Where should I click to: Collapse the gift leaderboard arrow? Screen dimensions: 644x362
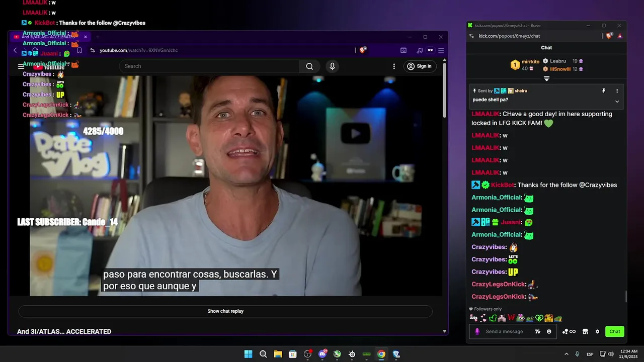click(546, 78)
